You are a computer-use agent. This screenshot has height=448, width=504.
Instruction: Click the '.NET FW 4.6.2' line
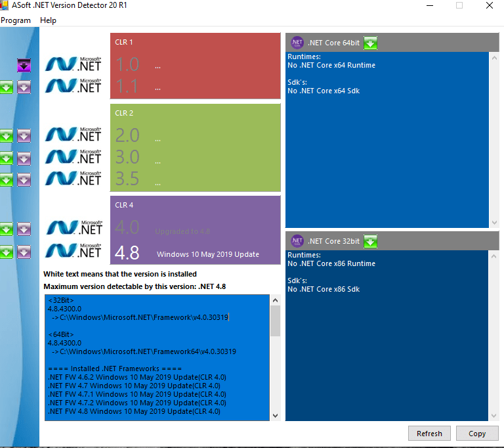pyautogui.click(x=137, y=377)
